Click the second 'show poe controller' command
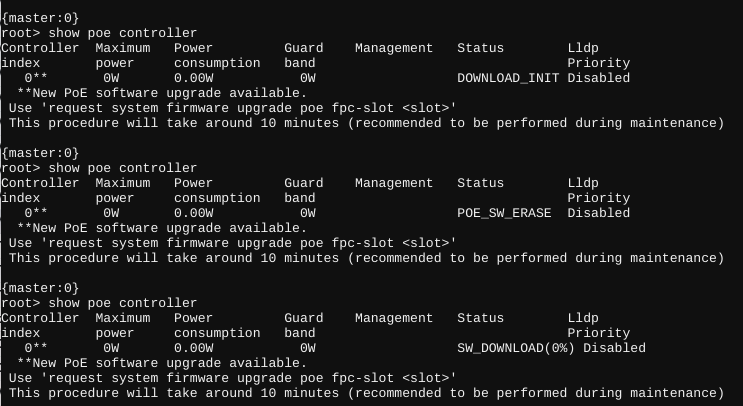 click(x=123, y=168)
